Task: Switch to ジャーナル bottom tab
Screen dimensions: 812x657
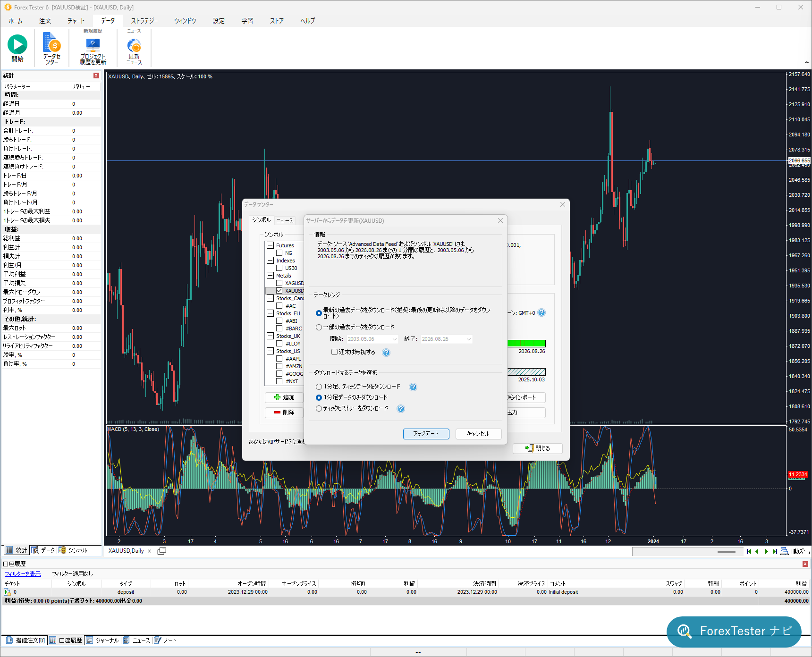Action: point(103,640)
